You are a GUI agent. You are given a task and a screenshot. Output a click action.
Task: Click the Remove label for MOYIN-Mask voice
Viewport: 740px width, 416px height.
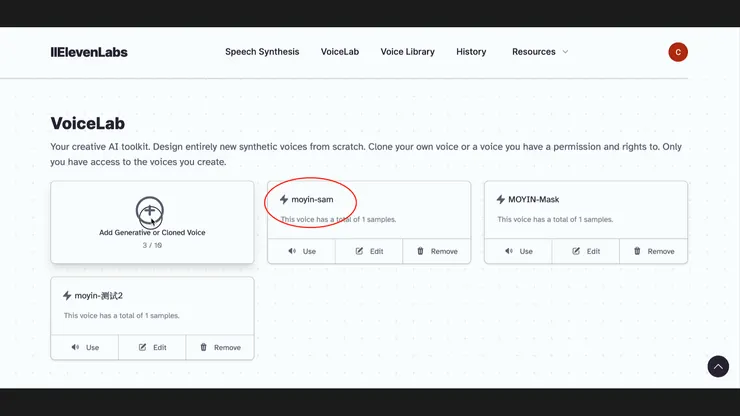click(661, 251)
